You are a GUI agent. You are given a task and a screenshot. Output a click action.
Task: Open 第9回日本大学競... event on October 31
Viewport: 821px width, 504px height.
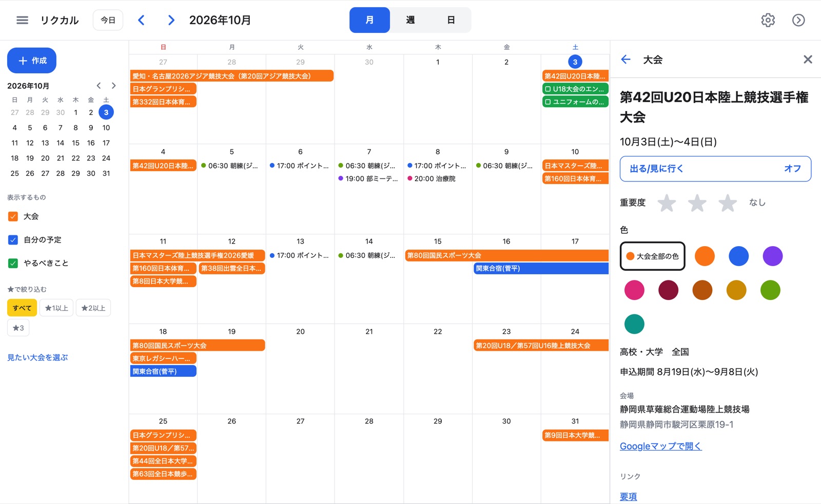[575, 435]
